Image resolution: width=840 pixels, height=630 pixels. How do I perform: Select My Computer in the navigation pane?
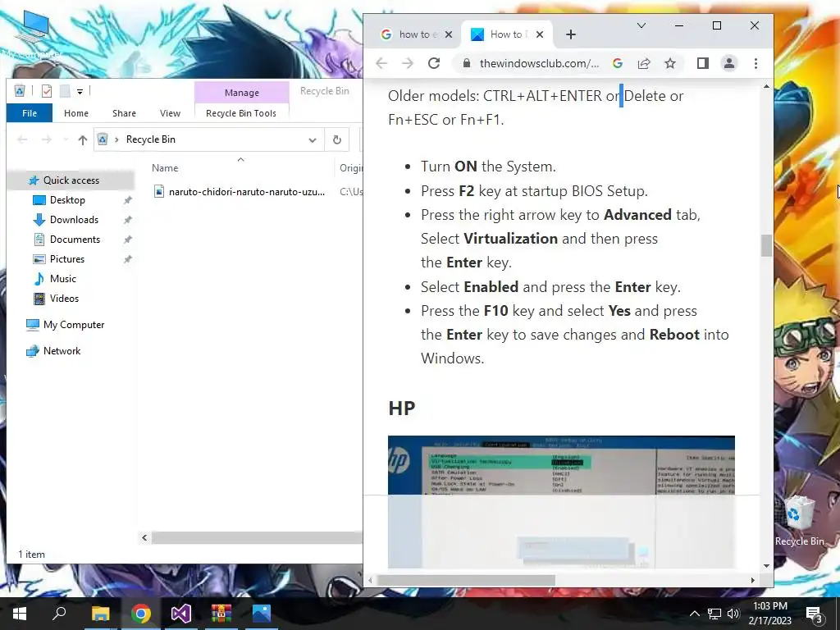[74, 325]
